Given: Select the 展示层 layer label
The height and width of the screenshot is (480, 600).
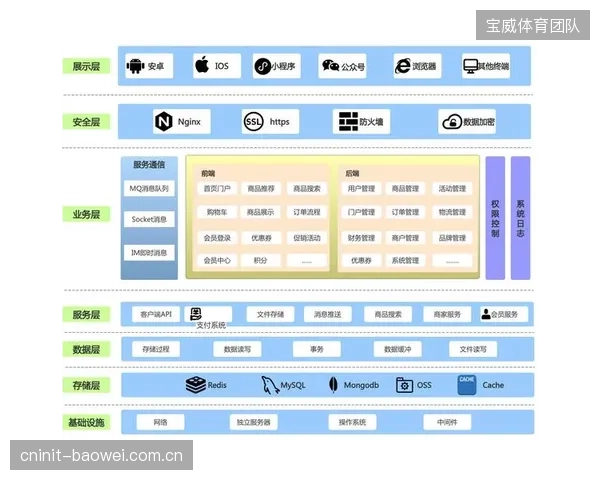Looking at the screenshot, I should 86,66.
